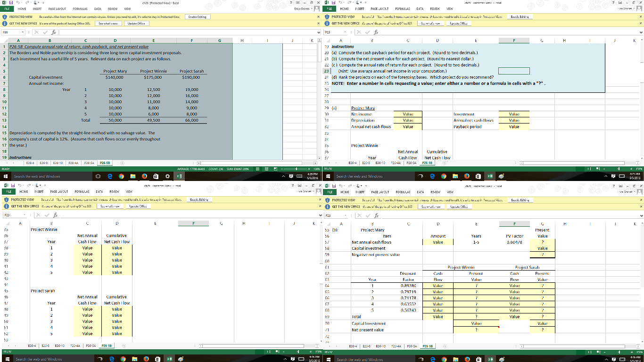Screen dimensions: 644x362
Task: Undo last action in top-left Excel window
Action: point(17,2)
